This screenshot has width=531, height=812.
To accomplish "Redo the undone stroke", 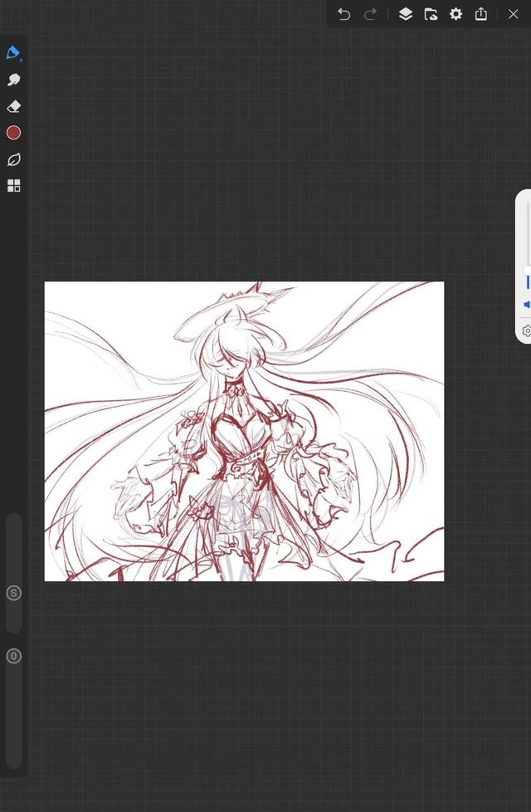I will click(370, 14).
